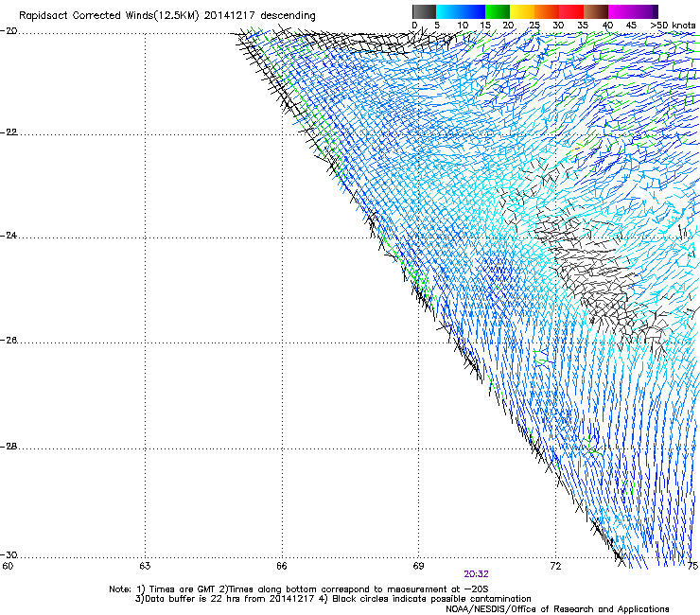Click the magenta 40-45 knots legend segment
Viewport: 700px width, 615px height.
[x=621, y=11]
